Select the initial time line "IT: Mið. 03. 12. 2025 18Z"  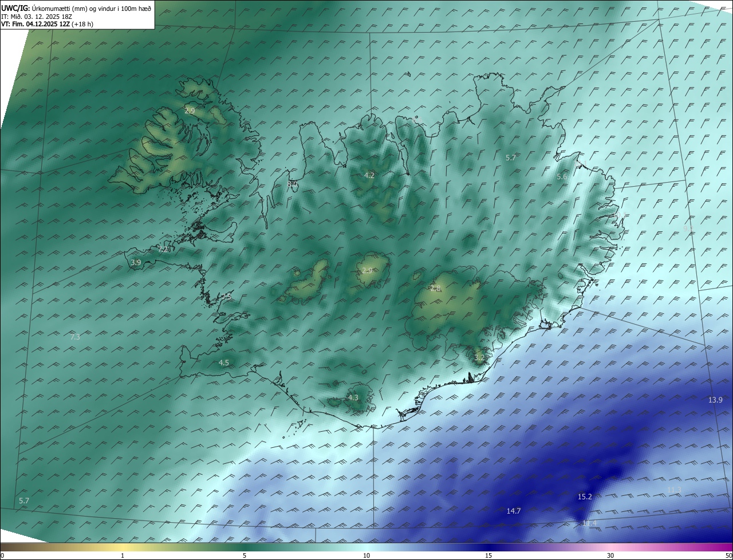tap(38, 17)
